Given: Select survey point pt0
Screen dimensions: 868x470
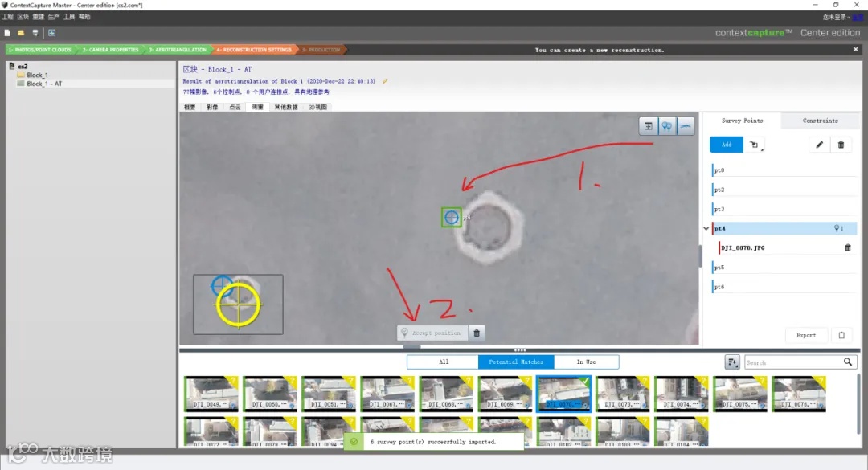Looking at the screenshot, I should click(x=784, y=170).
